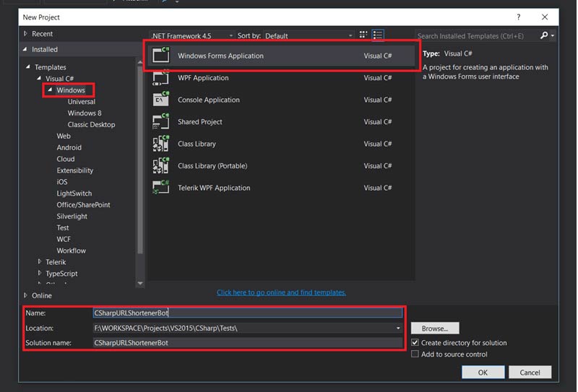
Task: Select the WPF Application template icon
Action: click(x=161, y=78)
